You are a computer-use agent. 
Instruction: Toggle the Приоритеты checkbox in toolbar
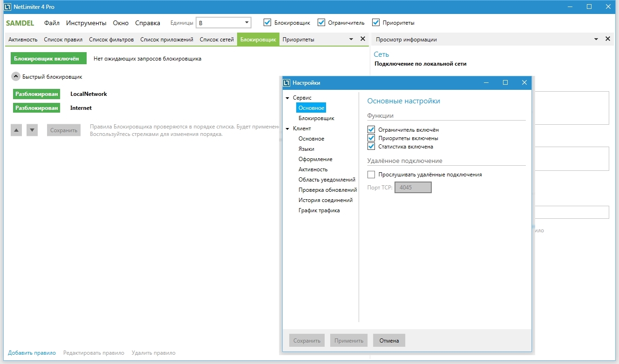click(376, 22)
